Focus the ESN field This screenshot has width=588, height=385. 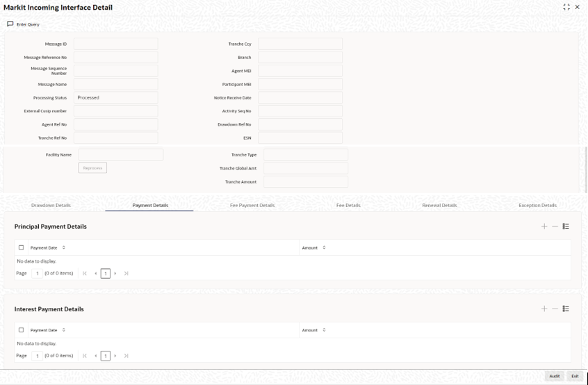click(x=300, y=138)
